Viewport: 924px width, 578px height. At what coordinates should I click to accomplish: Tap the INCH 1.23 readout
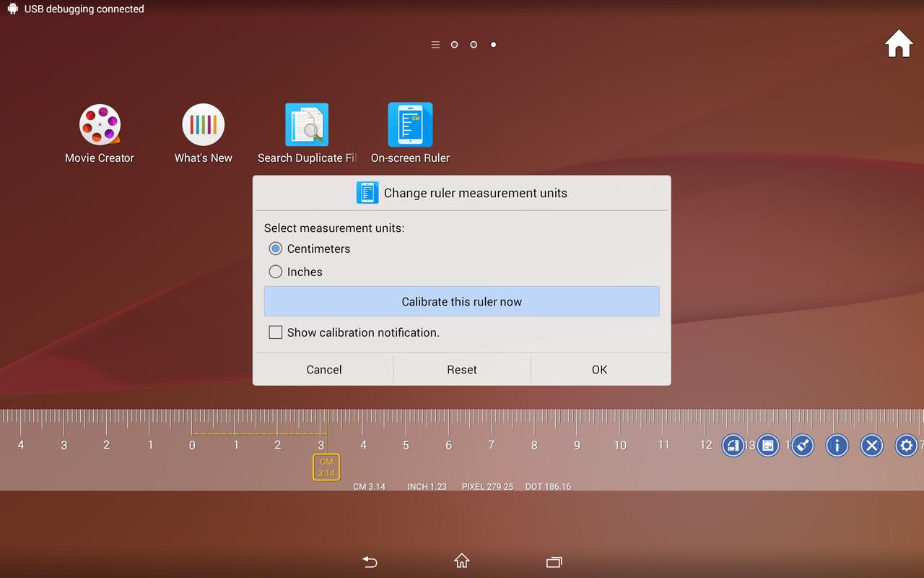(427, 487)
